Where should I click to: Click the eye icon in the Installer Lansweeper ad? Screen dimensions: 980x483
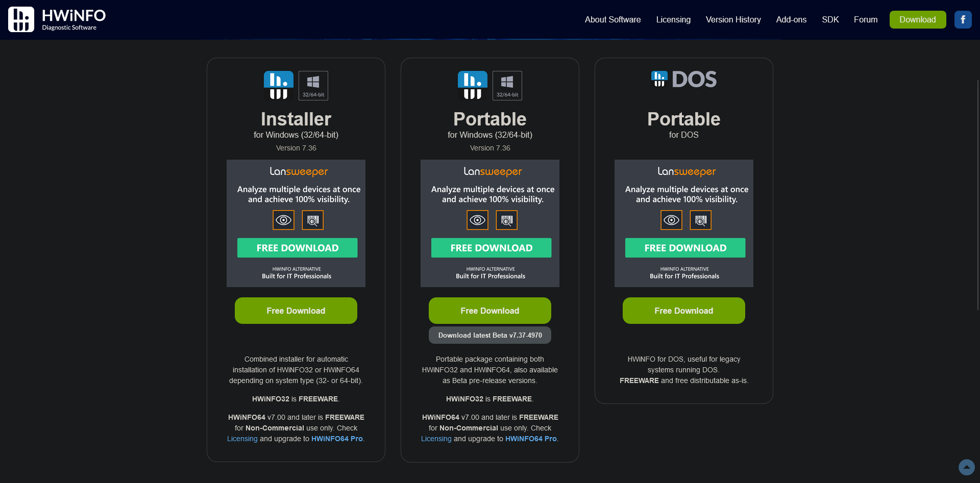[x=283, y=220]
